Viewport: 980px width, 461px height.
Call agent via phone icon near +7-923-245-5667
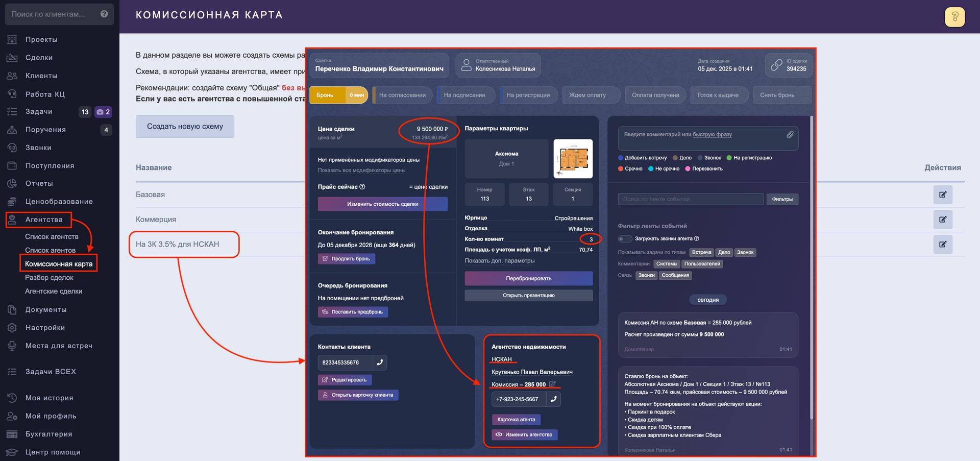pos(553,399)
